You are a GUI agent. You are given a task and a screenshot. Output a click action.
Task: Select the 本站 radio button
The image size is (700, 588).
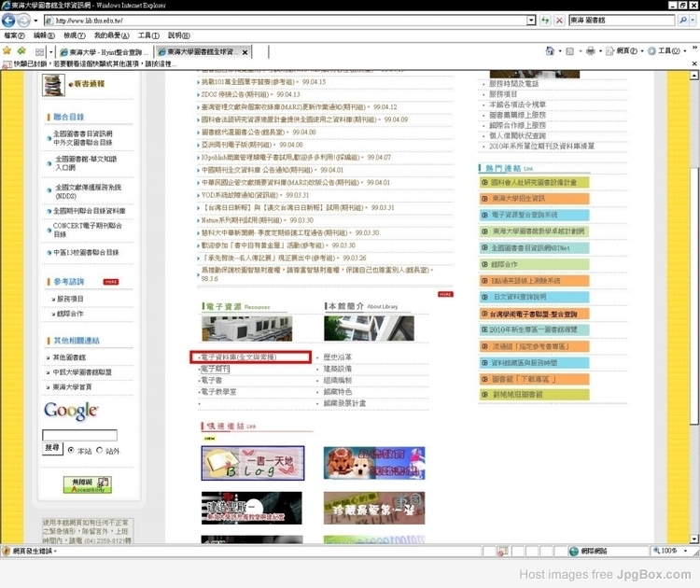pyautogui.click(x=71, y=450)
